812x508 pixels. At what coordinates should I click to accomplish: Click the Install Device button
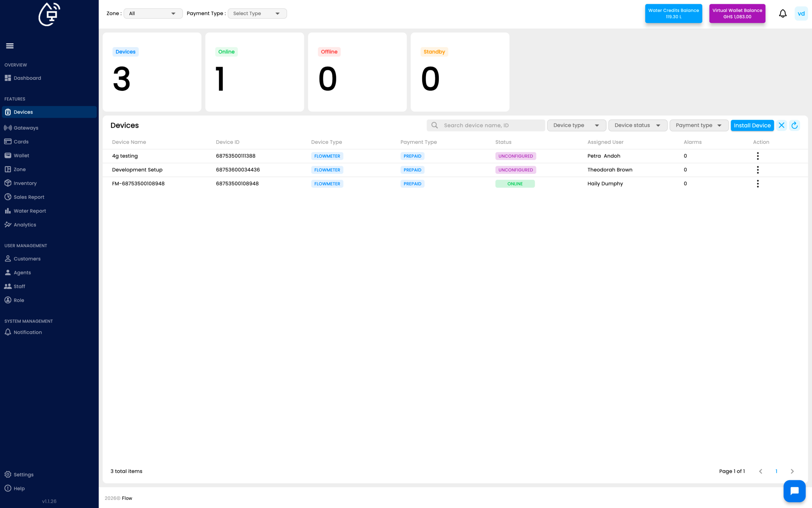click(752, 125)
